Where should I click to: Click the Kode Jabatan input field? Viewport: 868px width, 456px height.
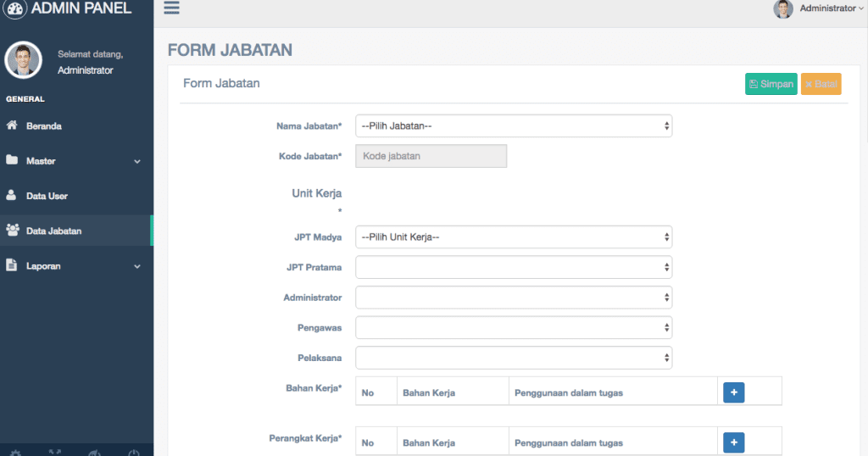point(431,156)
